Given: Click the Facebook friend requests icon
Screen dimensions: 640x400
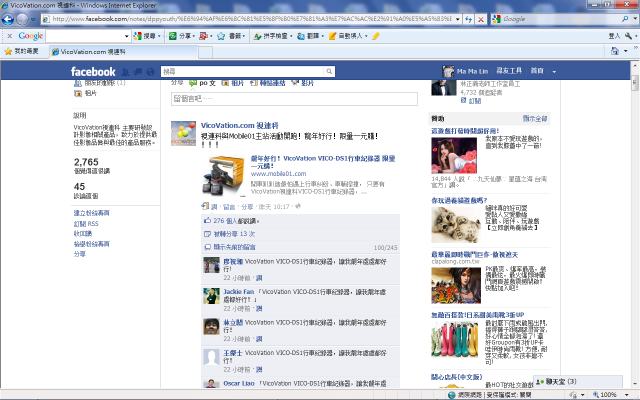Looking at the screenshot, I should point(125,72).
